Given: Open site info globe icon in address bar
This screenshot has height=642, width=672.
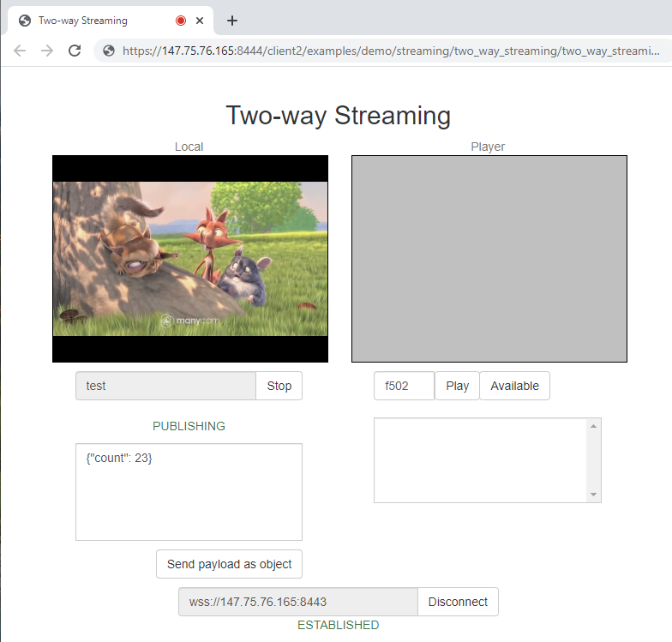Looking at the screenshot, I should pos(109,51).
